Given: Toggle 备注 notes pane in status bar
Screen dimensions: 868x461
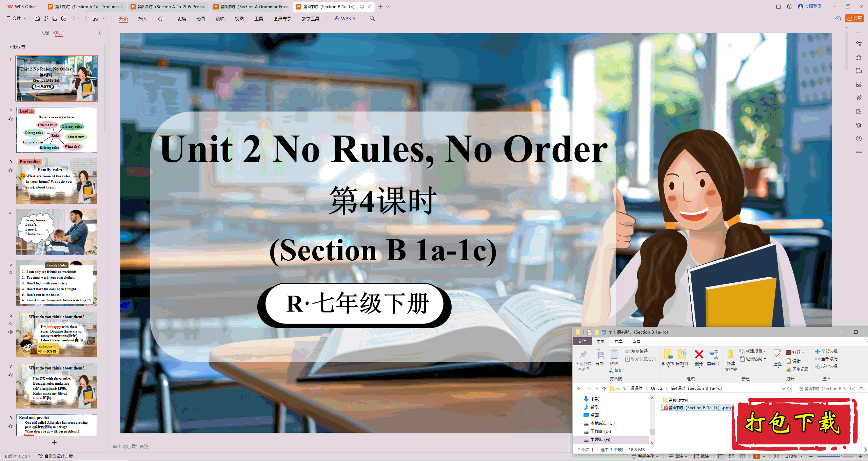Looking at the screenshot, I should pyautogui.click(x=678, y=456).
